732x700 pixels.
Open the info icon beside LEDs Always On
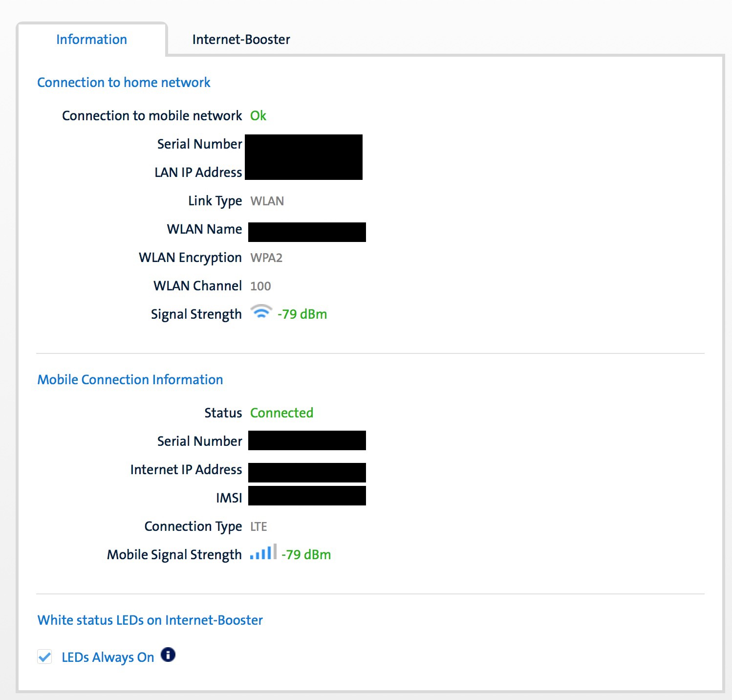pyautogui.click(x=168, y=655)
